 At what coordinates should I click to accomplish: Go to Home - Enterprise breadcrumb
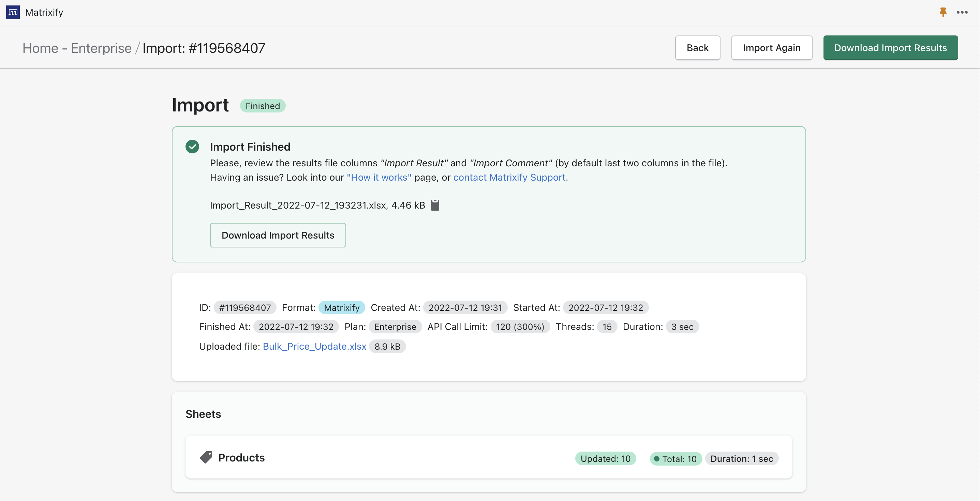click(77, 48)
